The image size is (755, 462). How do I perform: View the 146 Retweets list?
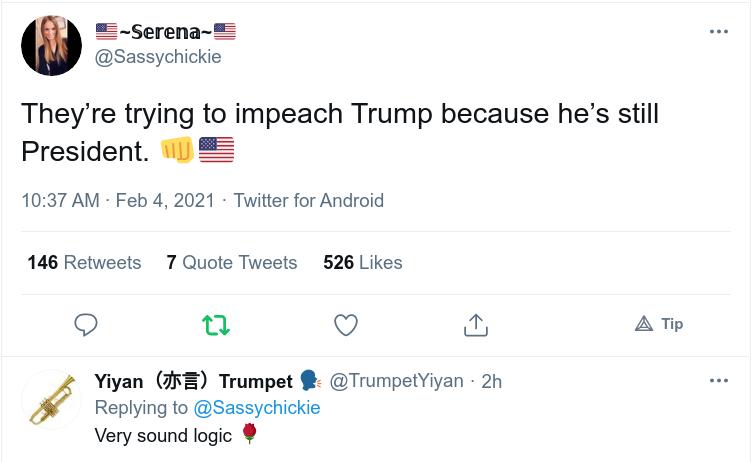coord(84,263)
